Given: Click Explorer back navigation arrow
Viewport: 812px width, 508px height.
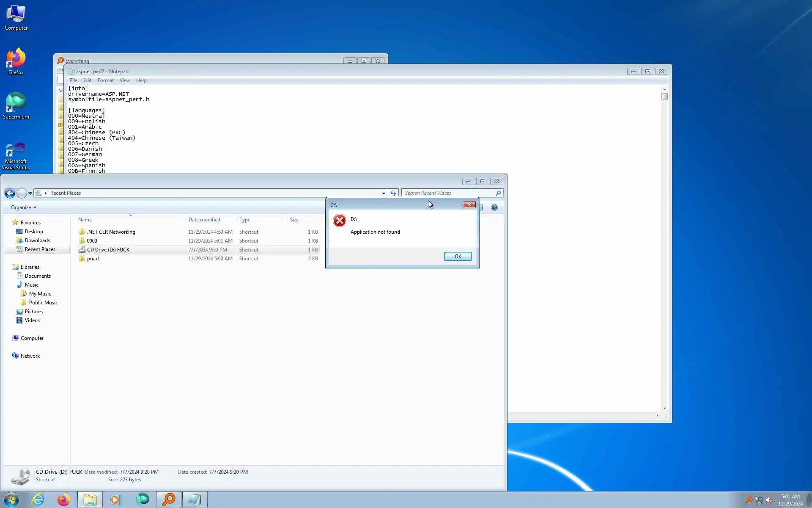Looking at the screenshot, I should click(10, 193).
